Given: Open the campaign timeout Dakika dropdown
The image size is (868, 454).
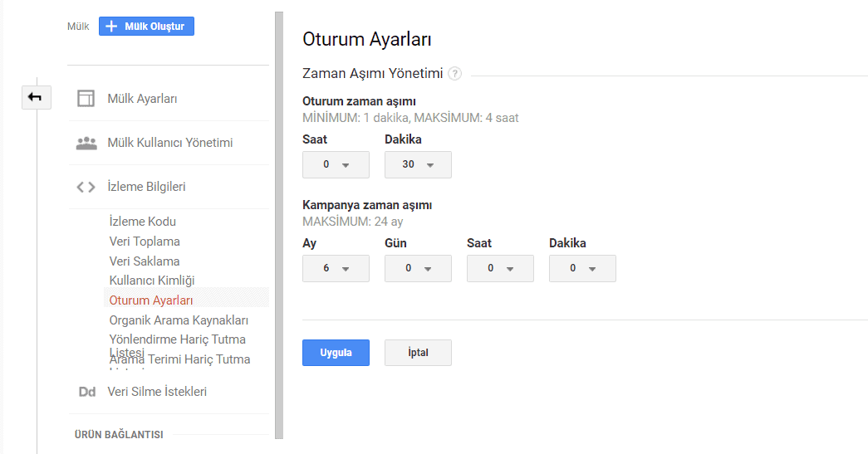Looking at the screenshot, I should 582,268.
